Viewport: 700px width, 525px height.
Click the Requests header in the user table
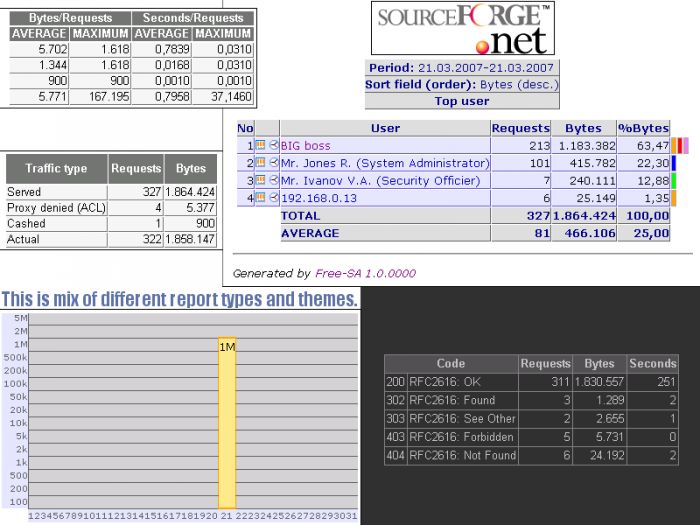(521, 128)
